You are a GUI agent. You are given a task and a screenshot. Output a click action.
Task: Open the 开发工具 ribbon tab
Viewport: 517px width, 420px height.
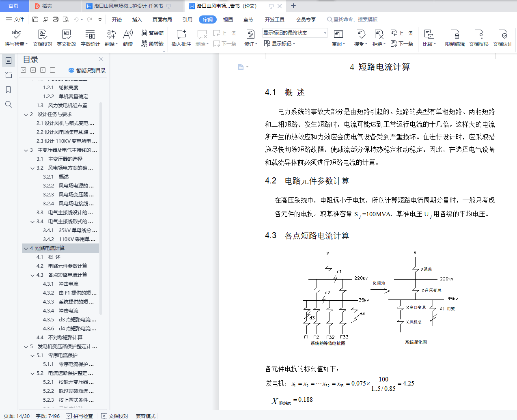click(x=275, y=19)
